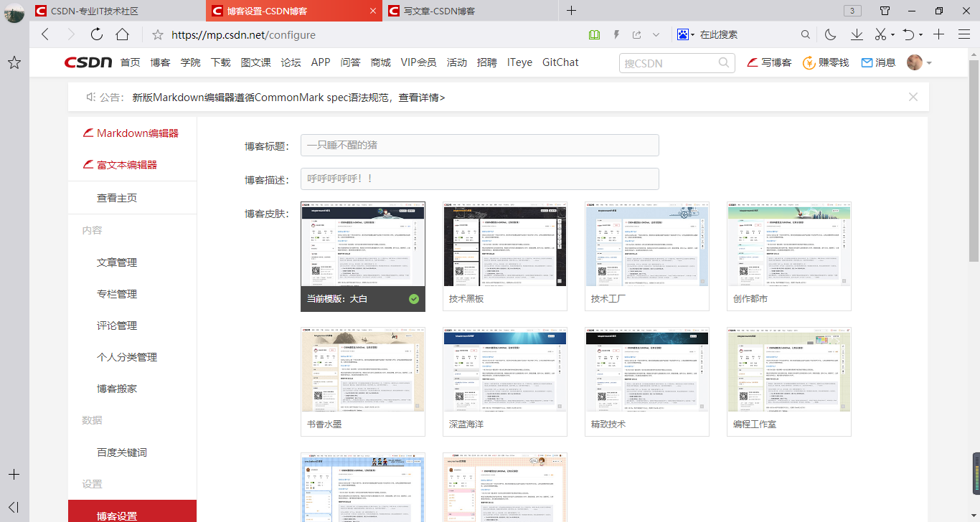Open scissors tool dropdown arrow
This screenshot has width=980, height=522.
pos(892,34)
